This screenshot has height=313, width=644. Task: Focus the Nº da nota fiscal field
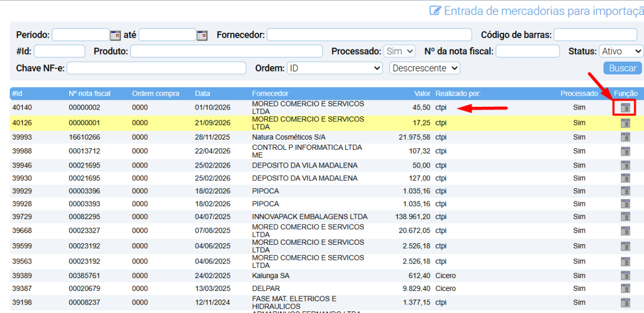(x=528, y=51)
